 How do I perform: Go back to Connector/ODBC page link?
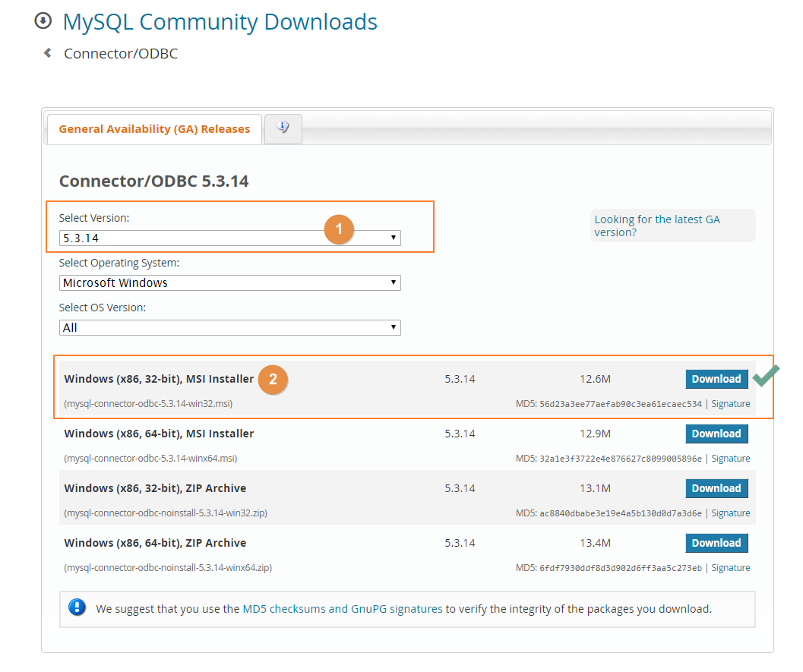tap(121, 54)
